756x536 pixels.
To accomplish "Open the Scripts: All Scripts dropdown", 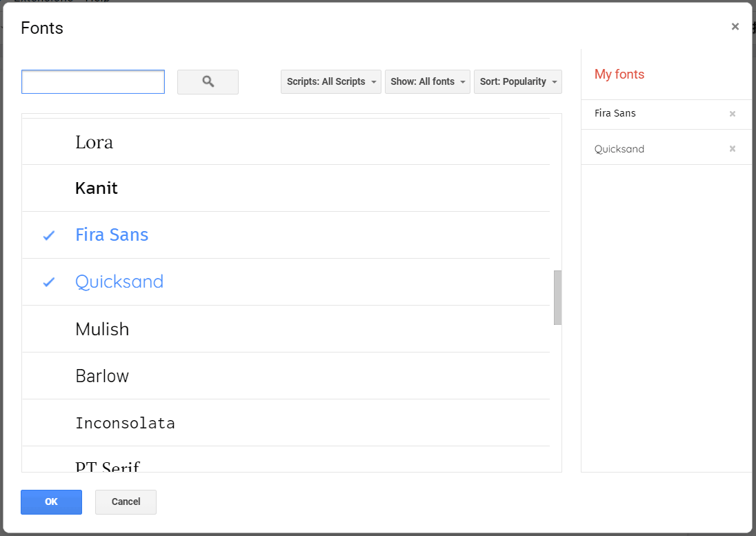I will [x=330, y=81].
